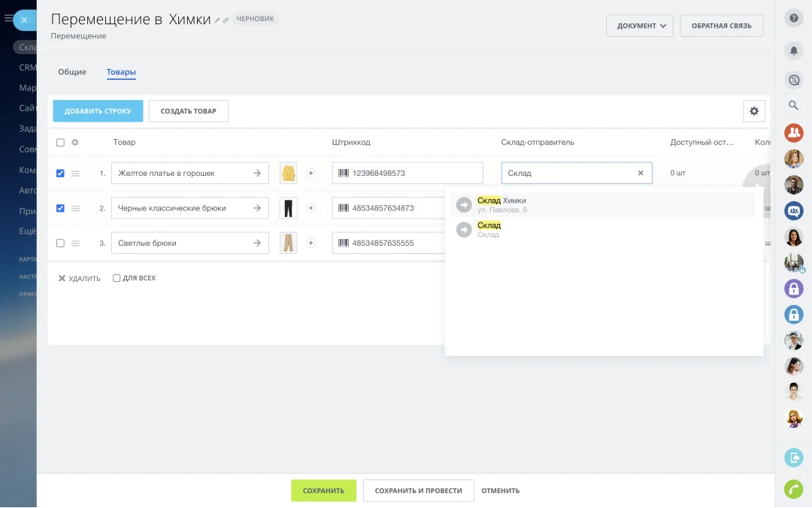Screen dimensions: 812x508
Task: Open arrow of Черные классические брюки field
Action: 257,208
